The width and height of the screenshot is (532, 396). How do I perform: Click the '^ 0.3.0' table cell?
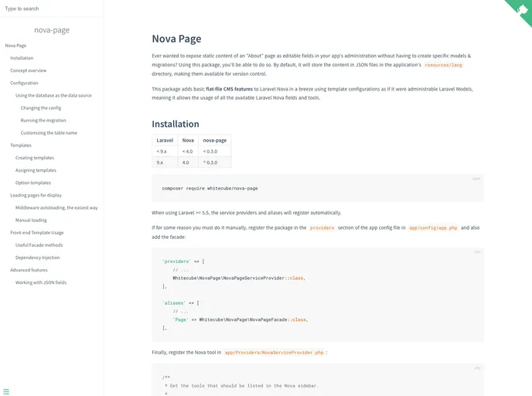pos(215,162)
